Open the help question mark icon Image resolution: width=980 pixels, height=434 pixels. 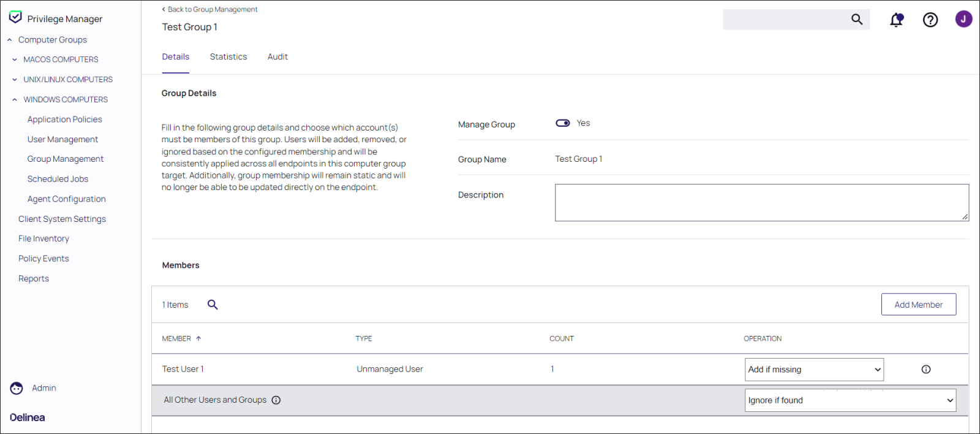tap(930, 20)
